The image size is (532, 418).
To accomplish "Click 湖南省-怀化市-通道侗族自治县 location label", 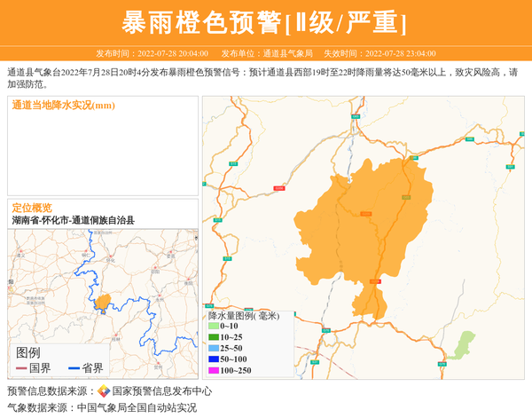I will (x=73, y=220).
